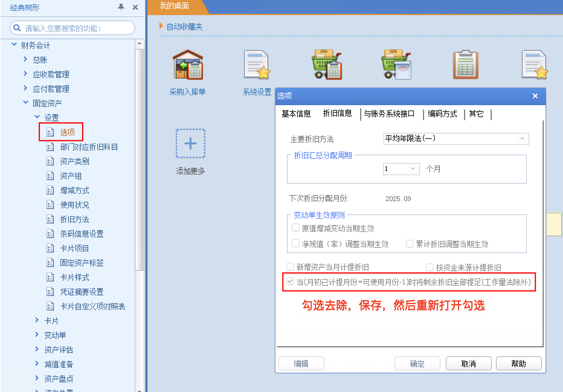Click icon beside 卡片项目

click(x=50, y=248)
